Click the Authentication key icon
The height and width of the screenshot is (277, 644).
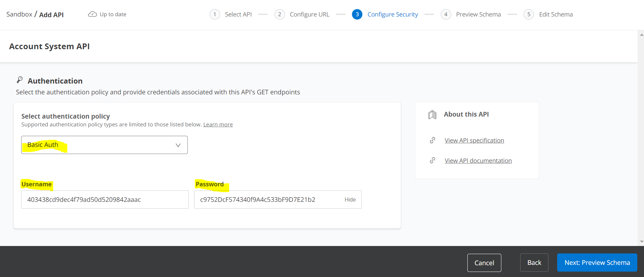(x=20, y=80)
